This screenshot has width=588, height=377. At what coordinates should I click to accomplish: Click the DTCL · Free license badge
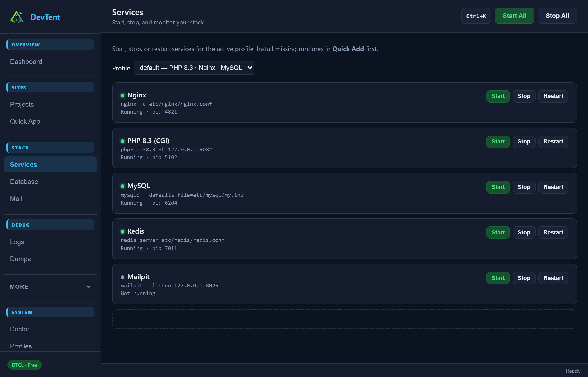pos(24,365)
